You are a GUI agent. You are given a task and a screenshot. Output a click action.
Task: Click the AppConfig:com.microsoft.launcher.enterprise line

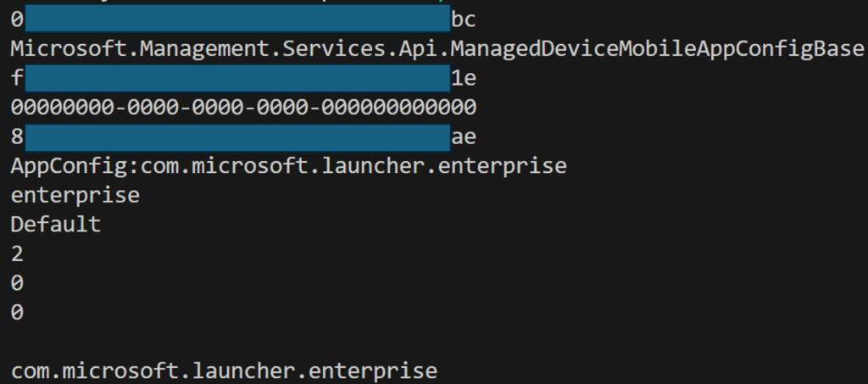click(x=288, y=166)
